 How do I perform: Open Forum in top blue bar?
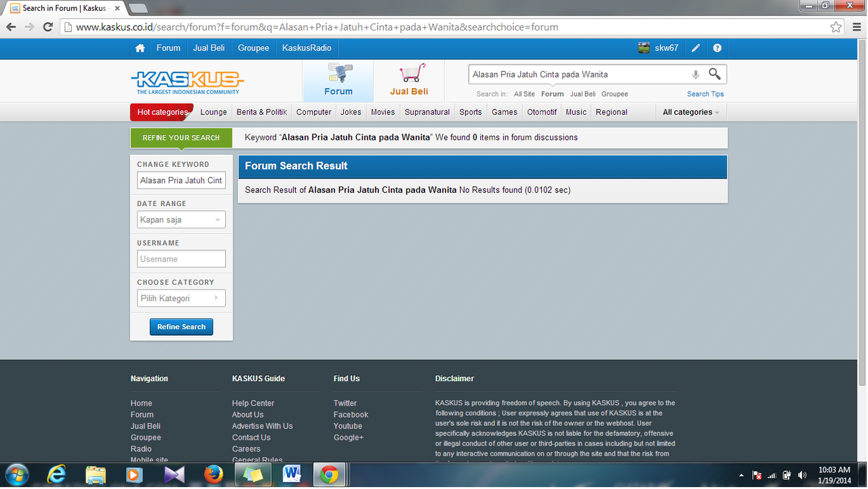point(168,48)
